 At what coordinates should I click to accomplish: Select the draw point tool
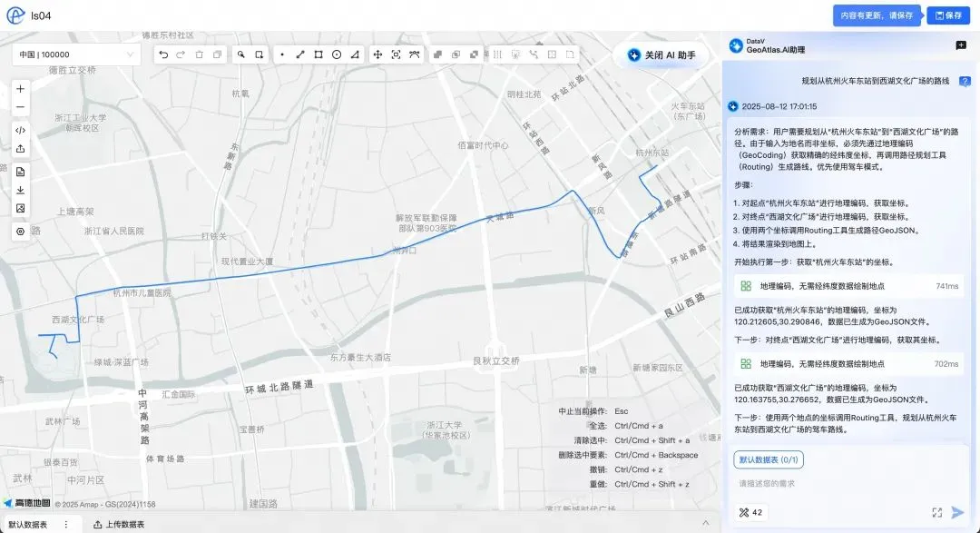[282, 55]
